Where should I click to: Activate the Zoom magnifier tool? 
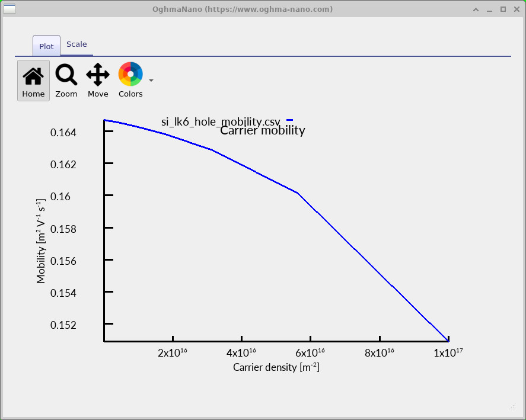[66, 81]
